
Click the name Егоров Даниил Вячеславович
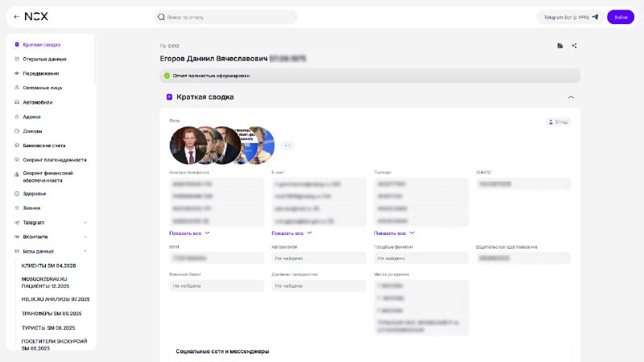(213, 59)
